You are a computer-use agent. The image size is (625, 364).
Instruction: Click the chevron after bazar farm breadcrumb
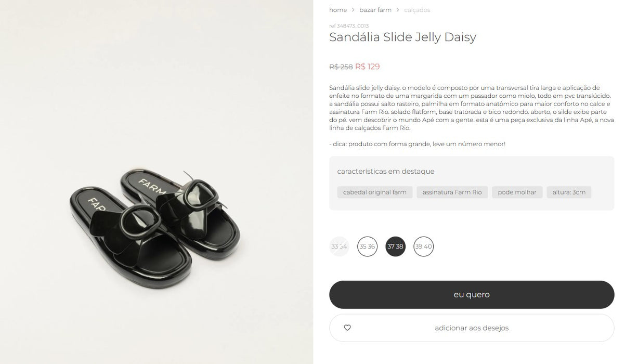398,10
